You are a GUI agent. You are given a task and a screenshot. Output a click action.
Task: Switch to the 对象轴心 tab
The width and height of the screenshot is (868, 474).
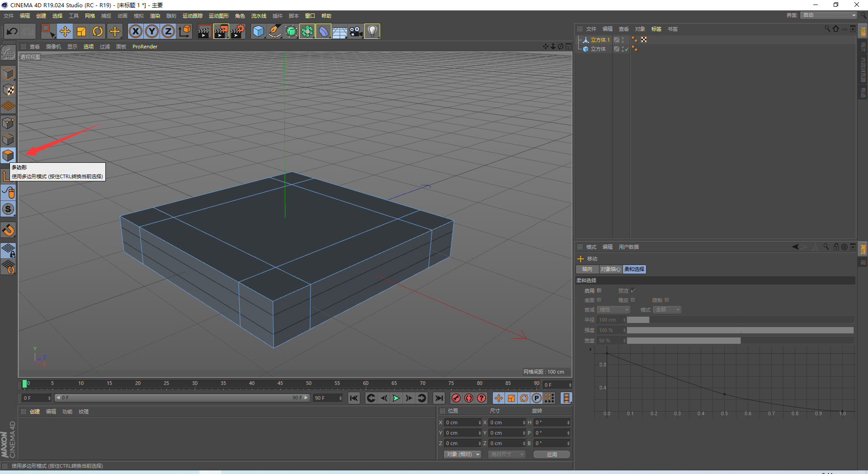611,270
